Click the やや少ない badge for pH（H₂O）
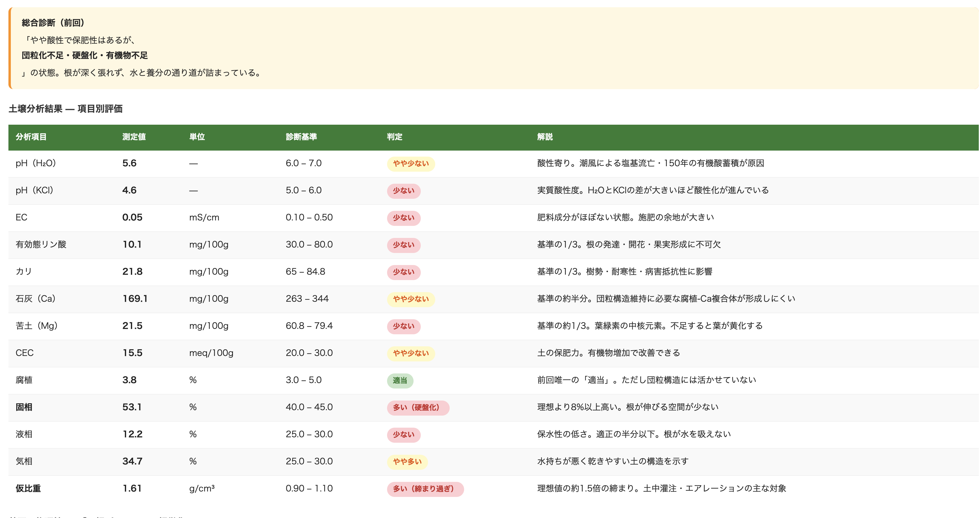The image size is (980, 518). (x=411, y=163)
